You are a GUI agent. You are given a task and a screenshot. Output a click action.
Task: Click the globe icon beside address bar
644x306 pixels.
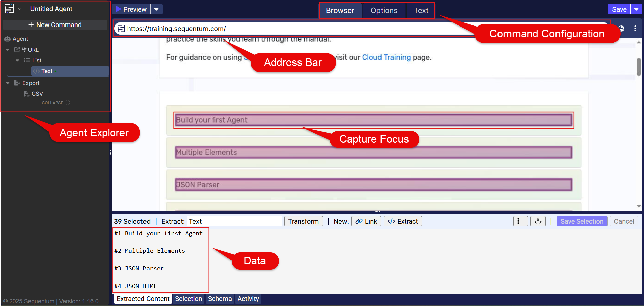pyautogui.click(x=621, y=29)
